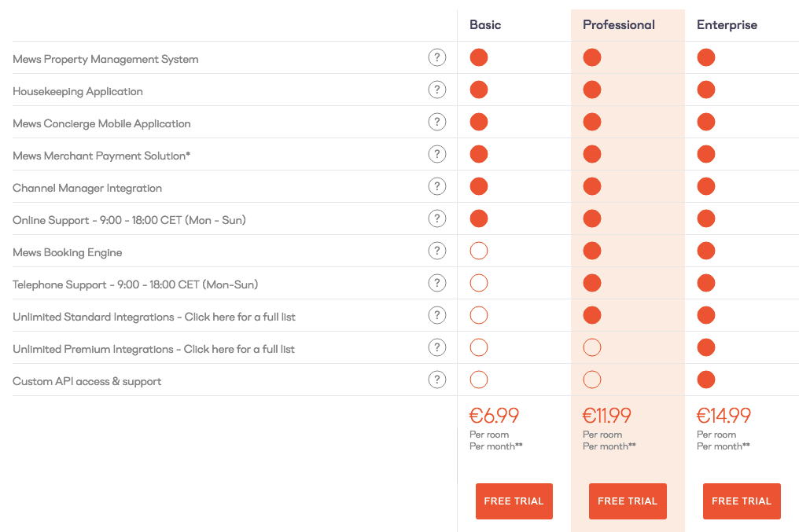Screen dimensions: 810x532
Task: Open Unlimited Standard Integrations full list link
Action: pyautogui.click(x=240, y=317)
